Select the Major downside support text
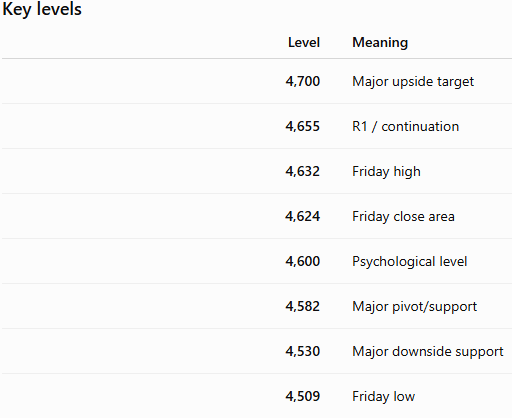Image resolution: width=512 pixels, height=418 pixels. (x=428, y=352)
